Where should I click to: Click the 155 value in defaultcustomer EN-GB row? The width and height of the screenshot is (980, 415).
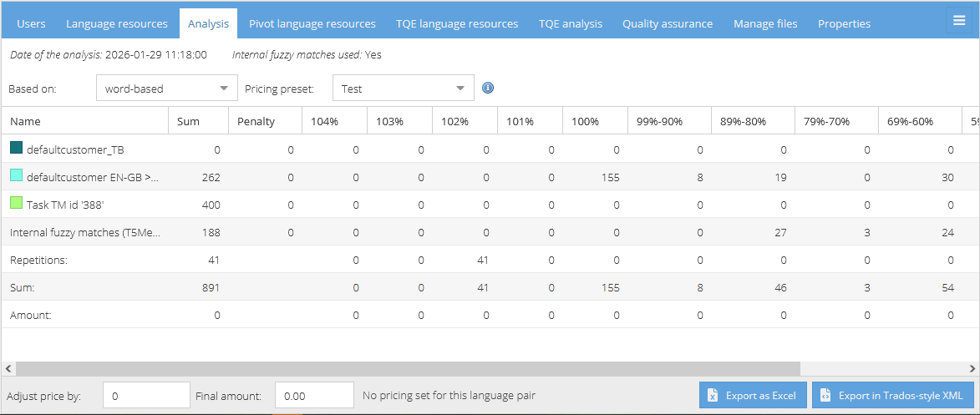[x=610, y=177]
